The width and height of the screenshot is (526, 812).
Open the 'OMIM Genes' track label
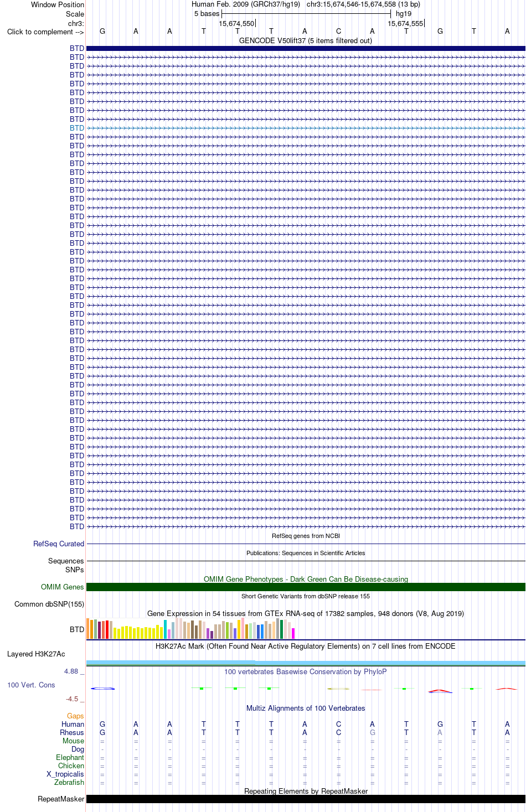click(63, 587)
